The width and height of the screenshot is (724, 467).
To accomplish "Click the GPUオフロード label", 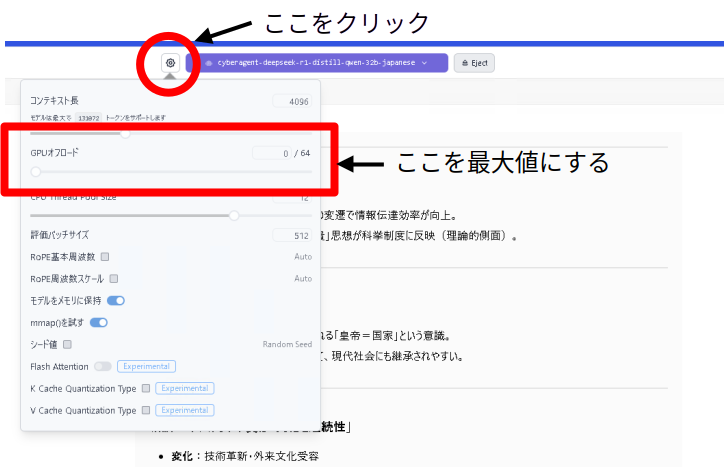I will (x=54, y=152).
